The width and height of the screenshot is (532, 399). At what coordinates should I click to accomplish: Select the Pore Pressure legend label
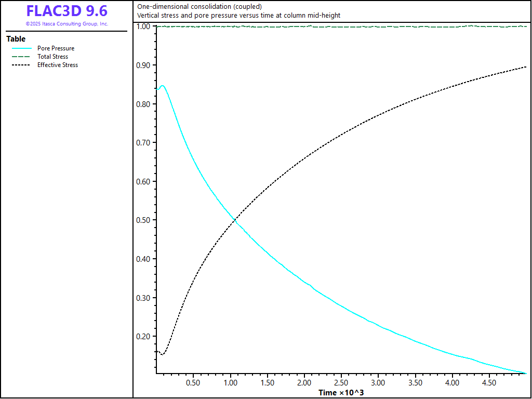click(x=56, y=48)
